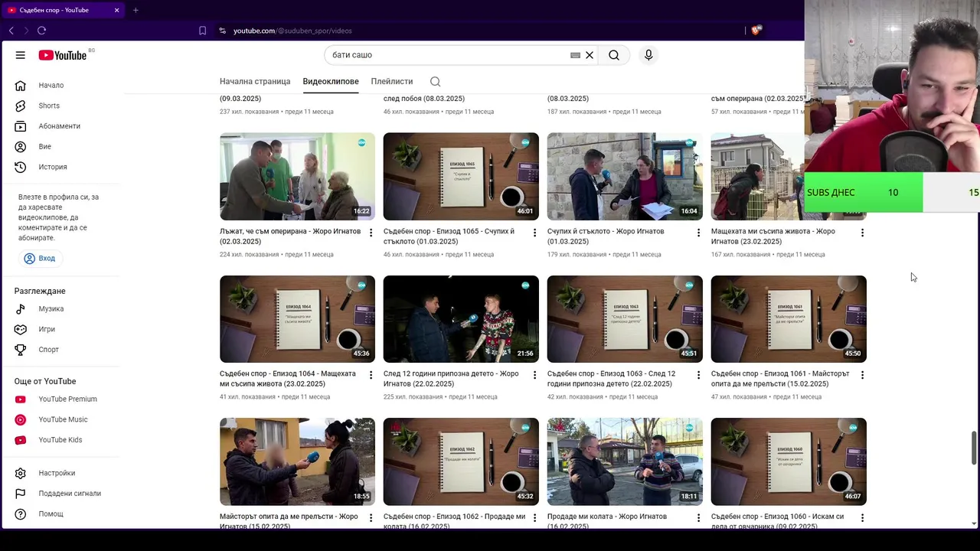Play the 45:36 Епизод 1064 thumbnail
Image resolution: width=980 pixels, height=551 pixels.
pyautogui.click(x=297, y=319)
